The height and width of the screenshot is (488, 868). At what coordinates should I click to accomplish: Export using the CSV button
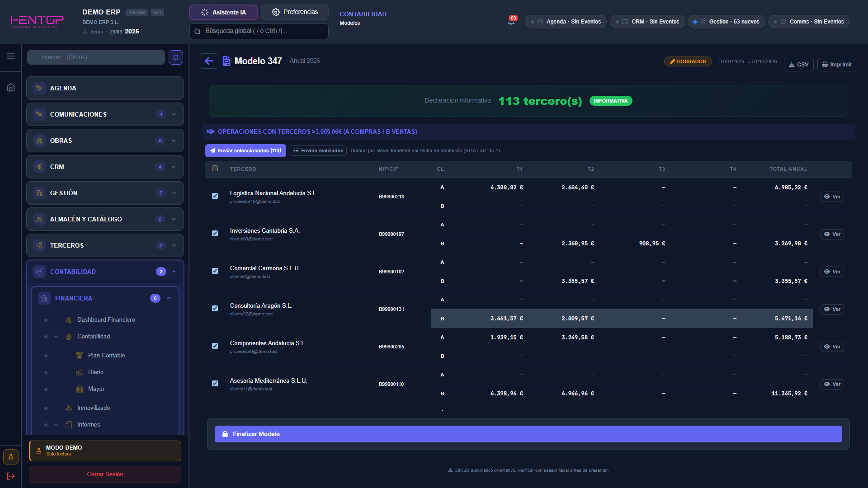pos(799,65)
